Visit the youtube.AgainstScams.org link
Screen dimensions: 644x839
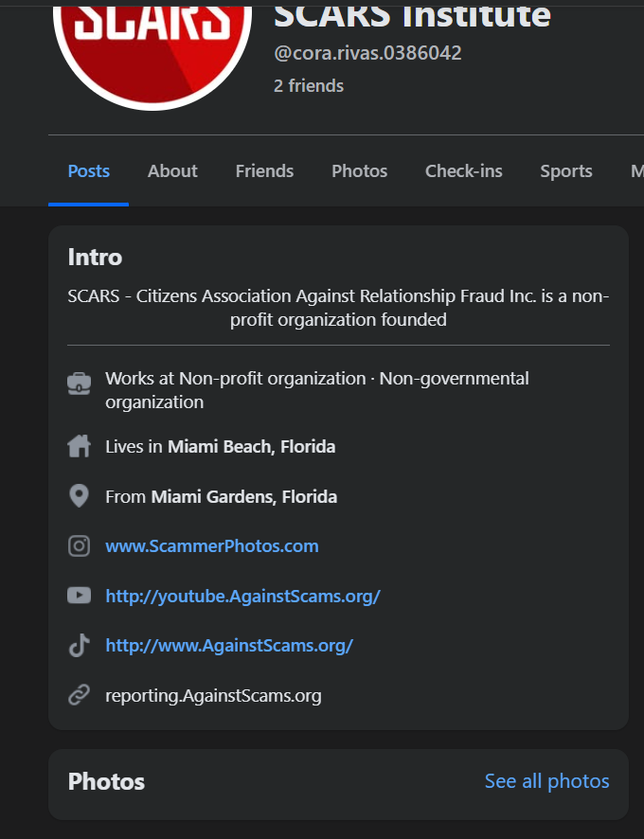pos(242,597)
